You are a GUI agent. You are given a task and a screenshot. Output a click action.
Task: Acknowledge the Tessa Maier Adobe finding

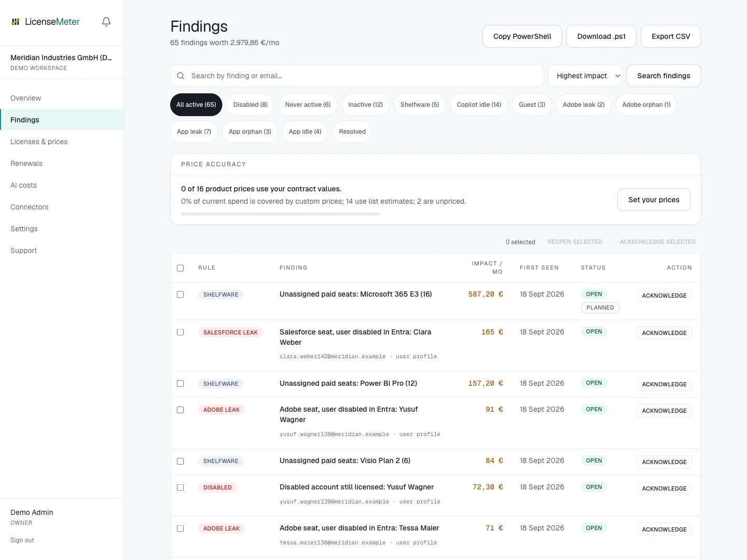pos(664,529)
